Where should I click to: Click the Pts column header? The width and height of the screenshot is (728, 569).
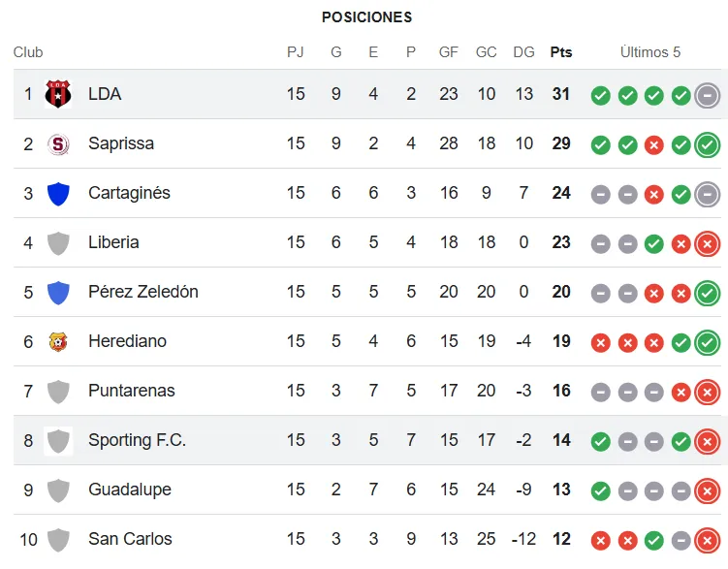point(561,52)
